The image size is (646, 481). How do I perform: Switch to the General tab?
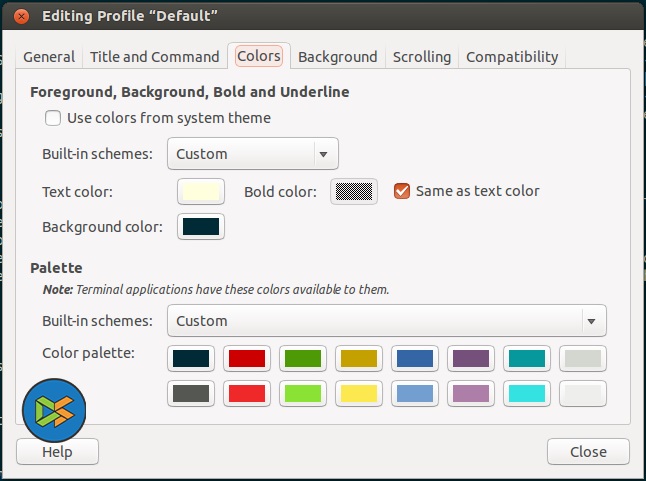coord(49,57)
